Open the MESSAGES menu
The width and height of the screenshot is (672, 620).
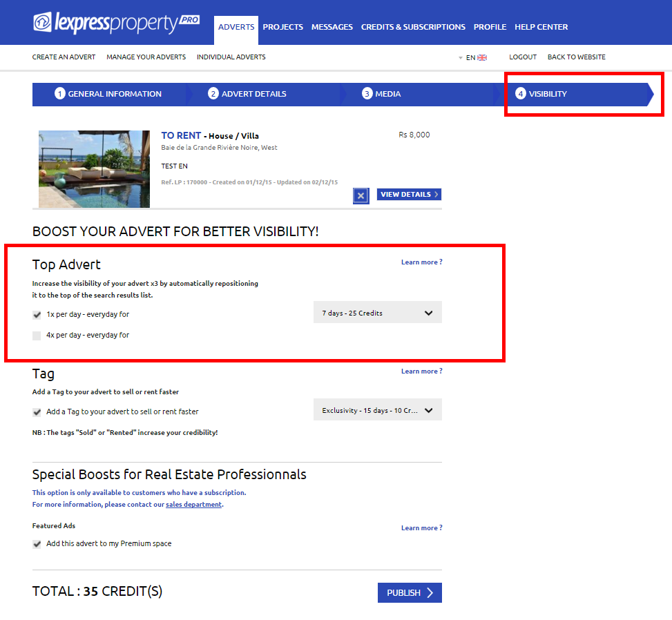point(332,27)
